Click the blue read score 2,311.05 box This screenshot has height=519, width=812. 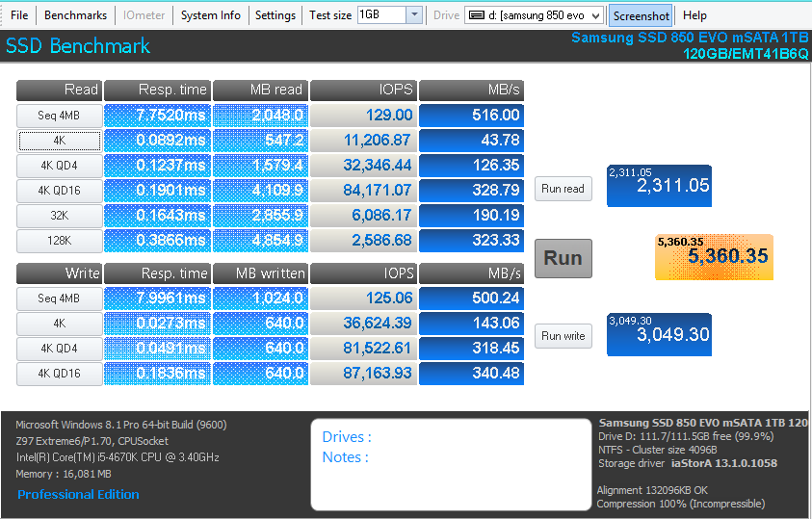coord(659,186)
